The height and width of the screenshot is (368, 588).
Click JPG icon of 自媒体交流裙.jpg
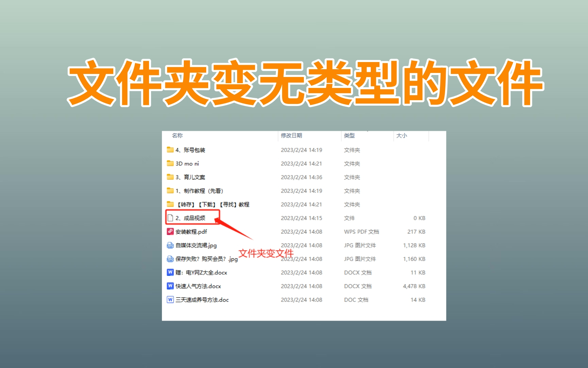coord(170,245)
